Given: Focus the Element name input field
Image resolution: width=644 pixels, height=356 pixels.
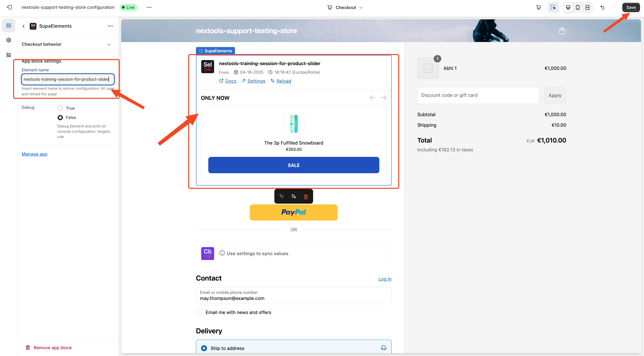Looking at the screenshot, I should (x=68, y=79).
